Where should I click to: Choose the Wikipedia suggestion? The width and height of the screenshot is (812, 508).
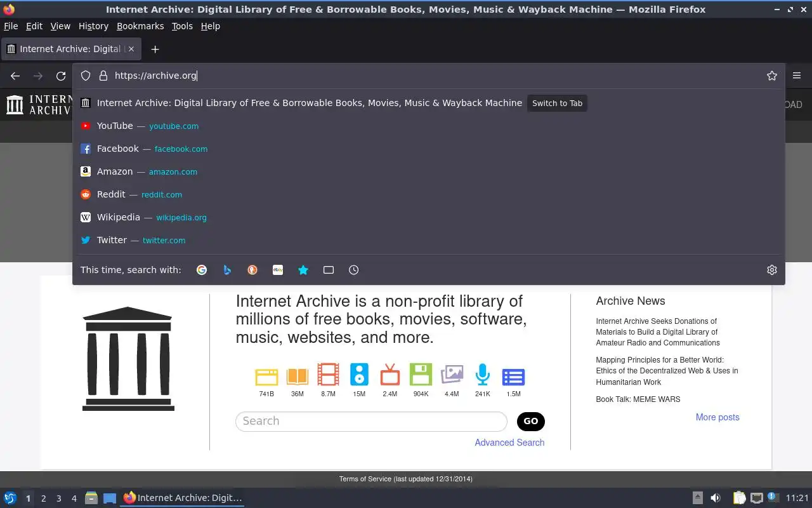pyautogui.click(x=428, y=217)
